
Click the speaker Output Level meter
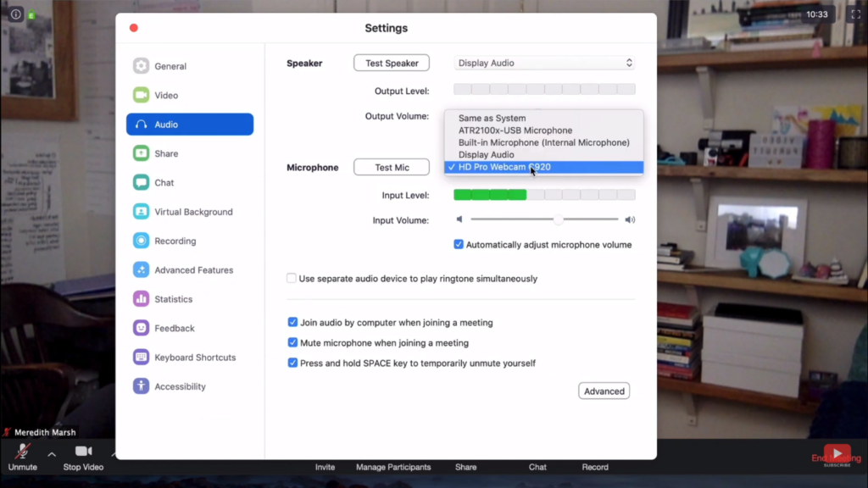click(x=544, y=90)
